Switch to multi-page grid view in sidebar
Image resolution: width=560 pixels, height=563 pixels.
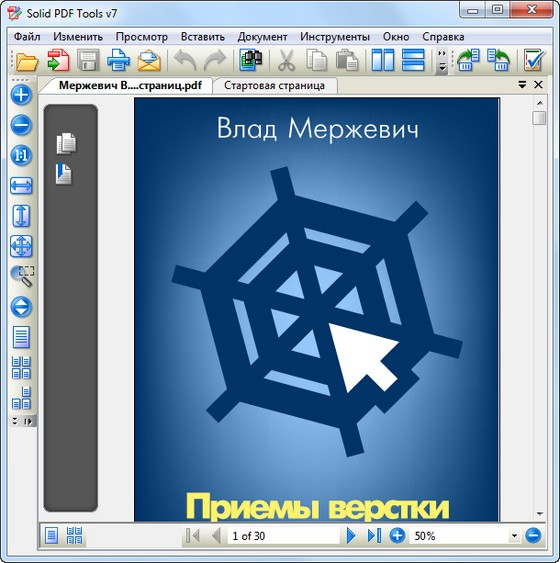click(x=21, y=367)
